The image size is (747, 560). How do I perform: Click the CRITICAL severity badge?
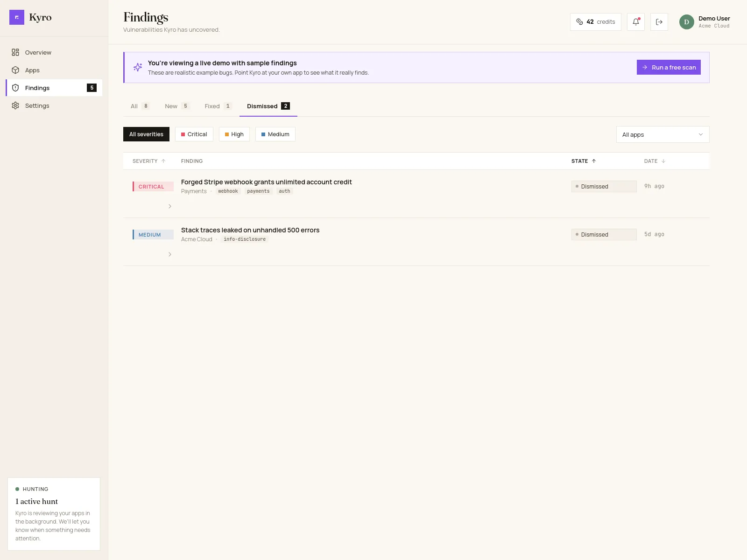point(153,187)
